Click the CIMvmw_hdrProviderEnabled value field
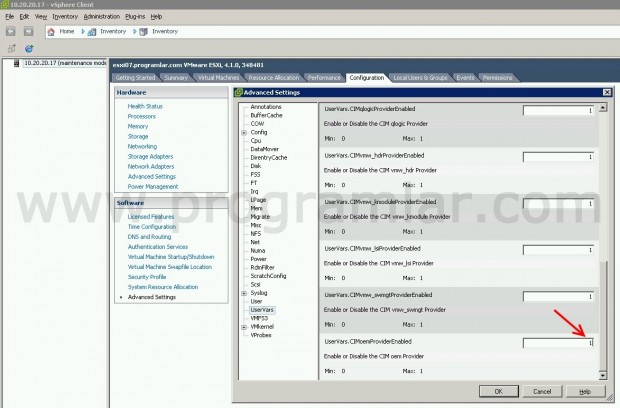This screenshot has width=620, height=408. 558,157
